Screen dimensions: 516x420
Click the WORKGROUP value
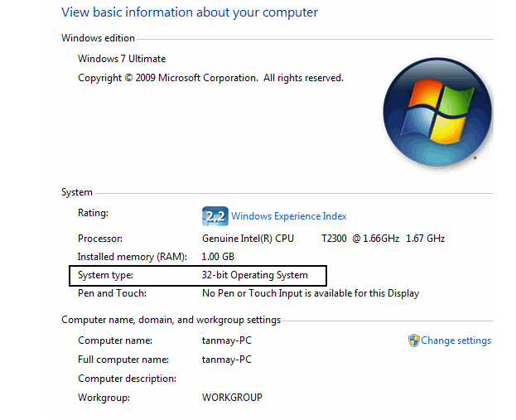click(232, 398)
